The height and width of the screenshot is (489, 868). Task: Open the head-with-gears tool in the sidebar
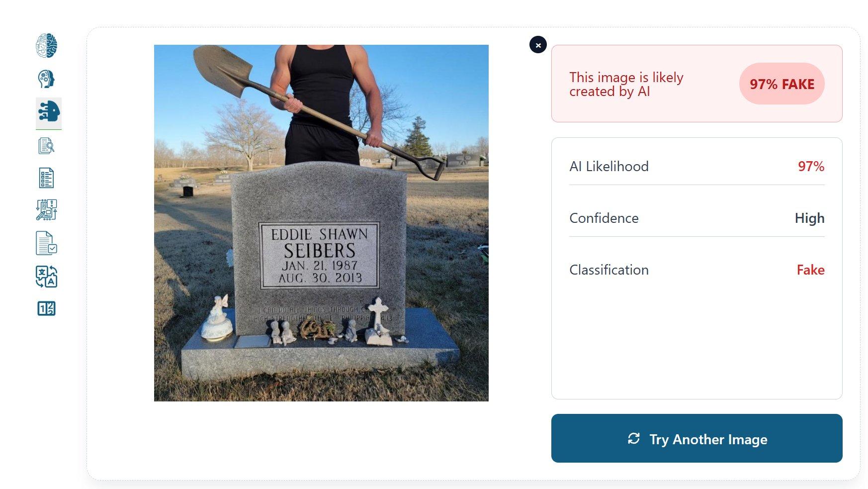(47, 79)
